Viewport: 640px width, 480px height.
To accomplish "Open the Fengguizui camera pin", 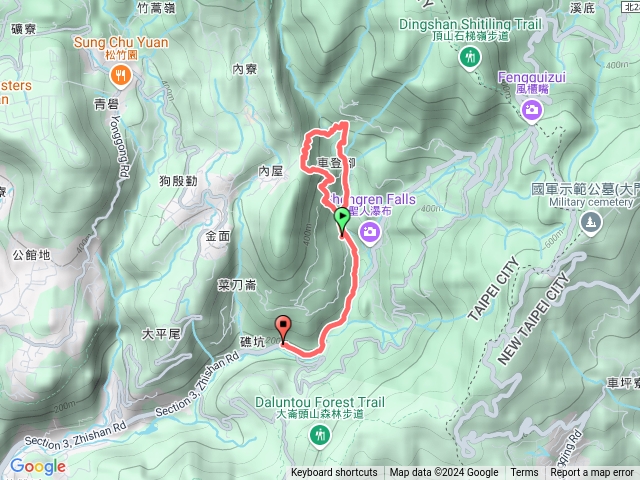I will coord(531,111).
